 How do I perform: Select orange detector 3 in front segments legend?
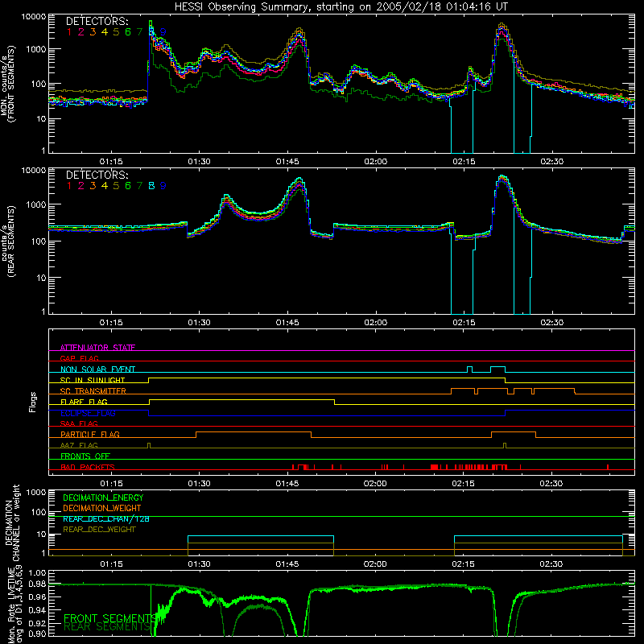pyautogui.click(x=93, y=32)
